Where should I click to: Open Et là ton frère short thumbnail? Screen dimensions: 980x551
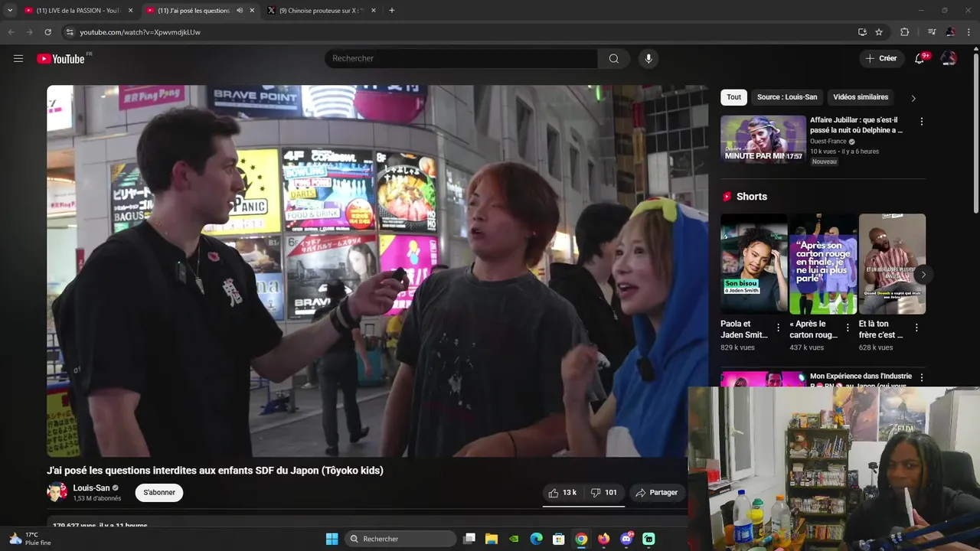[892, 264]
